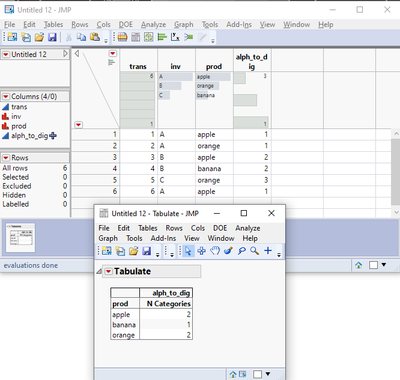Open Tables menu in main window
Screen dimensions: 400x380
point(53,24)
